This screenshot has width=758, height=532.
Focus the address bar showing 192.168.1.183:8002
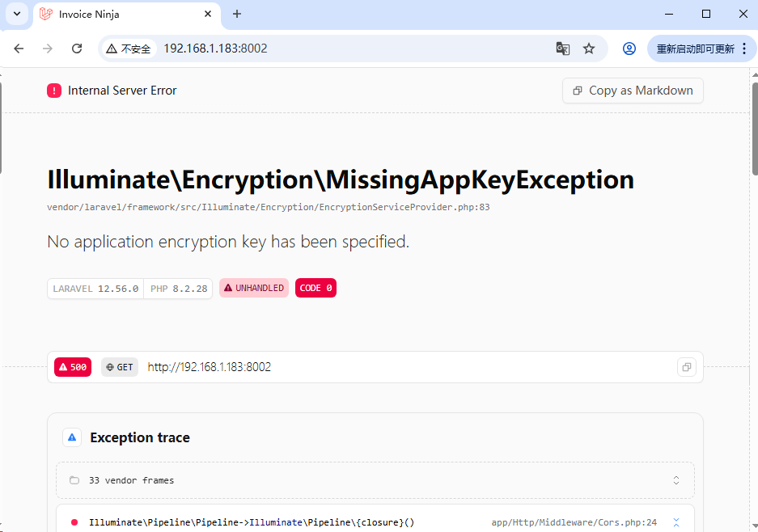point(324,49)
